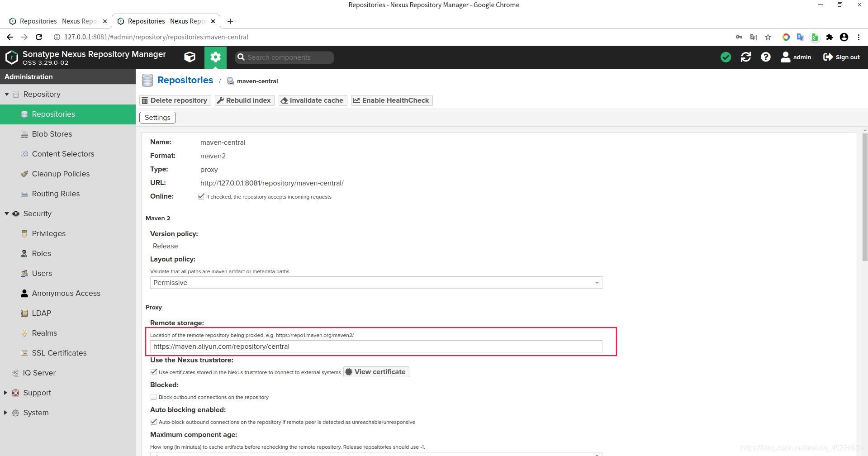The height and width of the screenshot is (456, 868).
Task: Close the second Repositories browser tab
Action: 213,21
